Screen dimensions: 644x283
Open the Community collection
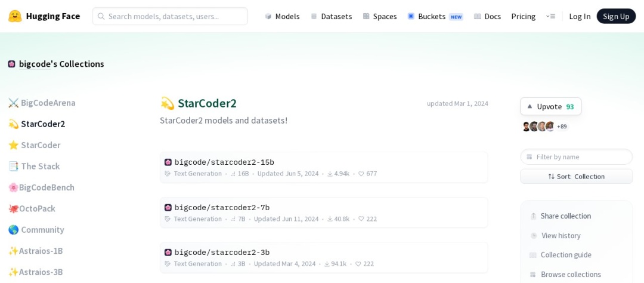(x=36, y=229)
